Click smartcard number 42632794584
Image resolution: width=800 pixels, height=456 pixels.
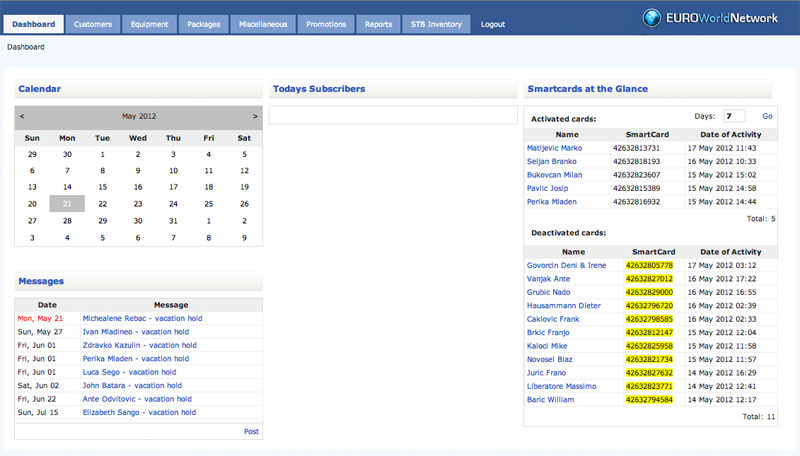tap(649, 400)
